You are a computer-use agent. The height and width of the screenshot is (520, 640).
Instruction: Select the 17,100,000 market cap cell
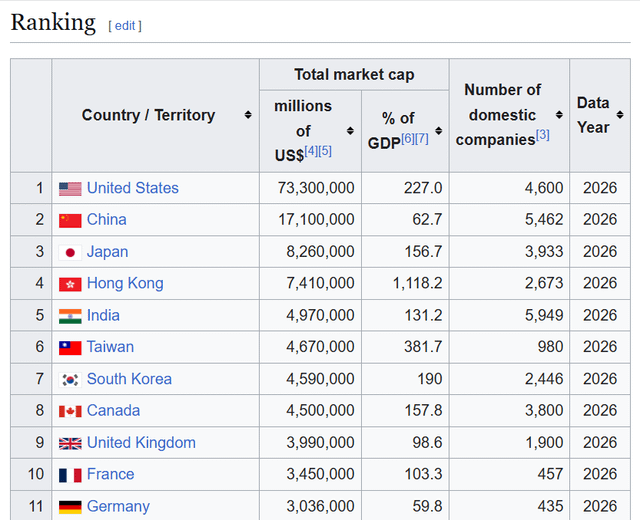click(310, 220)
